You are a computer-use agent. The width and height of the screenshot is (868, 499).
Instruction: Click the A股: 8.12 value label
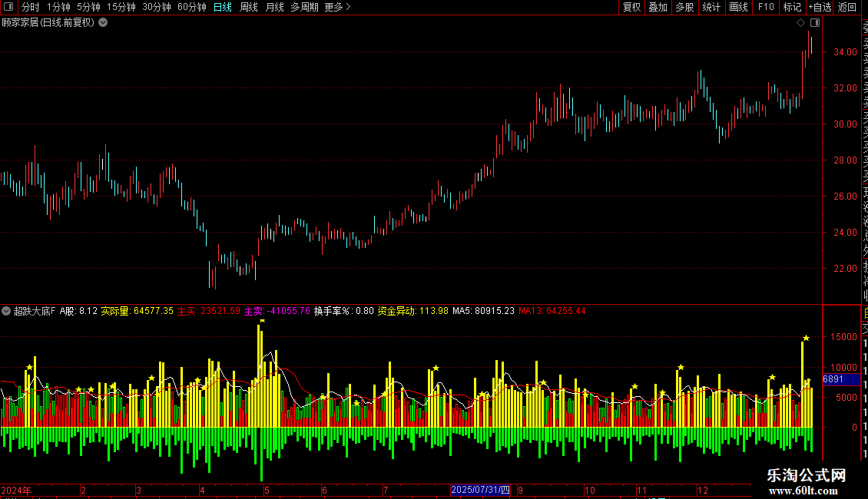tap(78, 311)
